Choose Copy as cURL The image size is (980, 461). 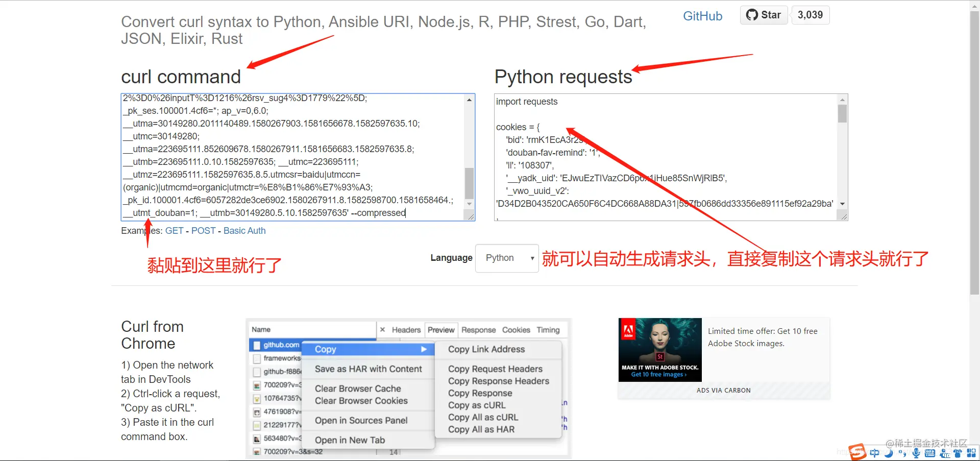click(x=476, y=405)
